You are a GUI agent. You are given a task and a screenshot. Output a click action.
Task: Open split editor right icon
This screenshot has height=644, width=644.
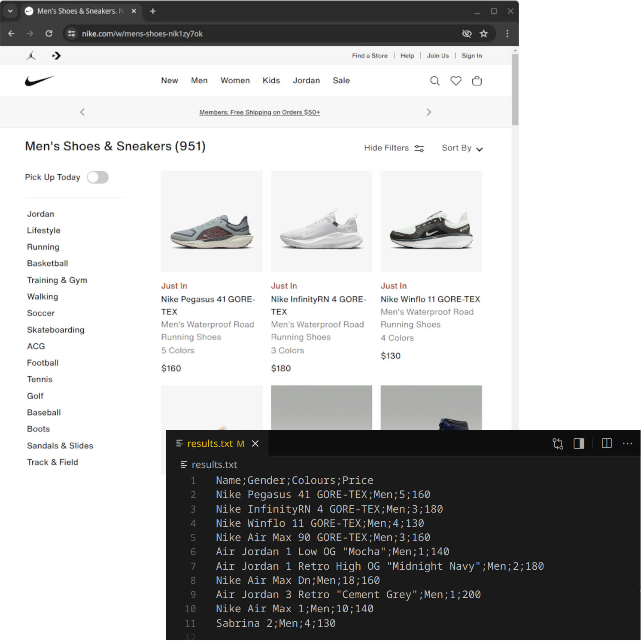coord(606,444)
